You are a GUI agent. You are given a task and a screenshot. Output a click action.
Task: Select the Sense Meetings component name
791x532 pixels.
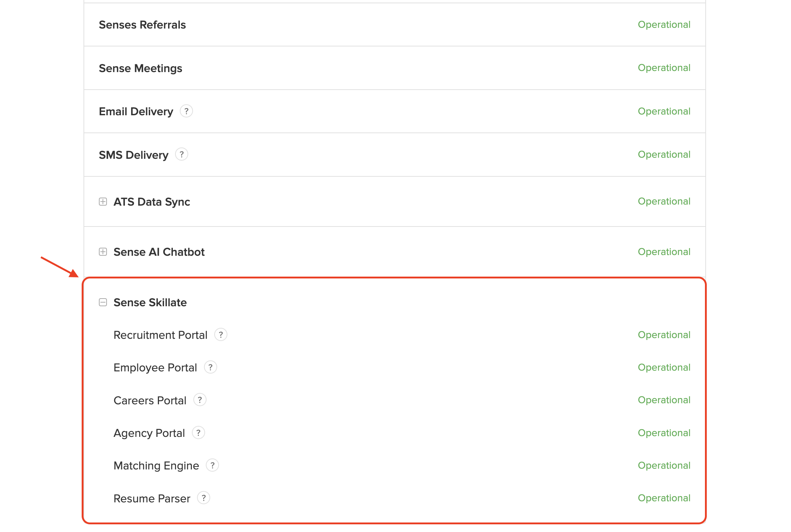click(141, 68)
